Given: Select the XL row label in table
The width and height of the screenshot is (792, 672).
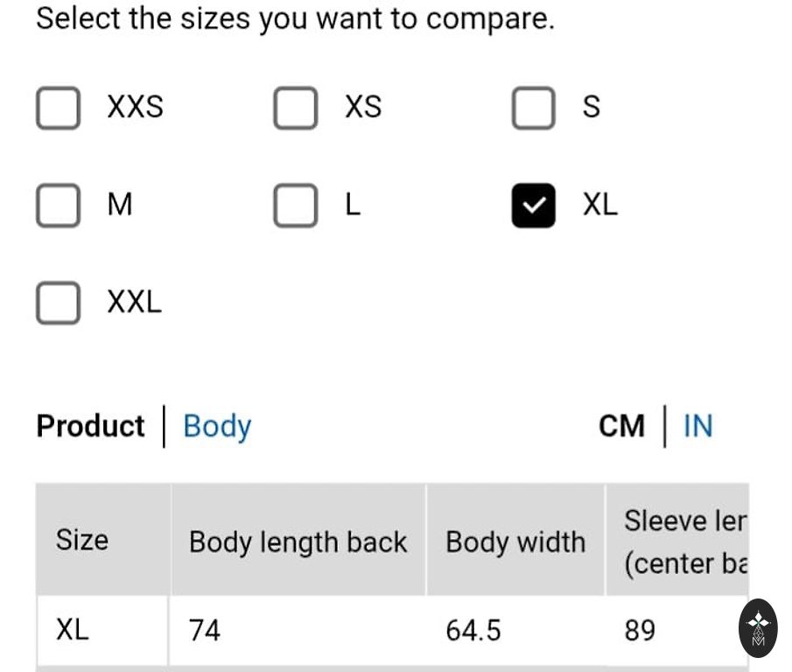Looking at the screenshot, I should (73, 630).
